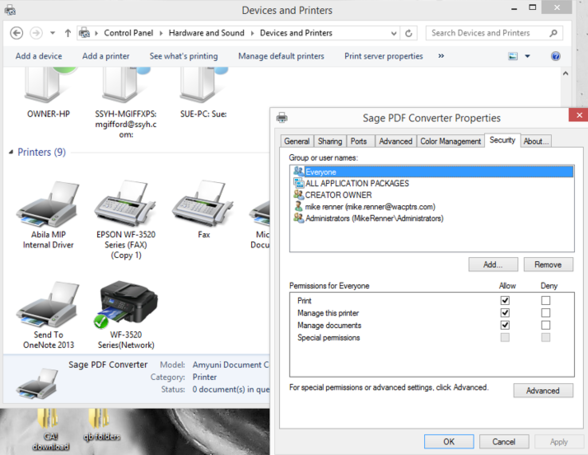
Task: Switch to the Ports tab
Action: point(359,141)
